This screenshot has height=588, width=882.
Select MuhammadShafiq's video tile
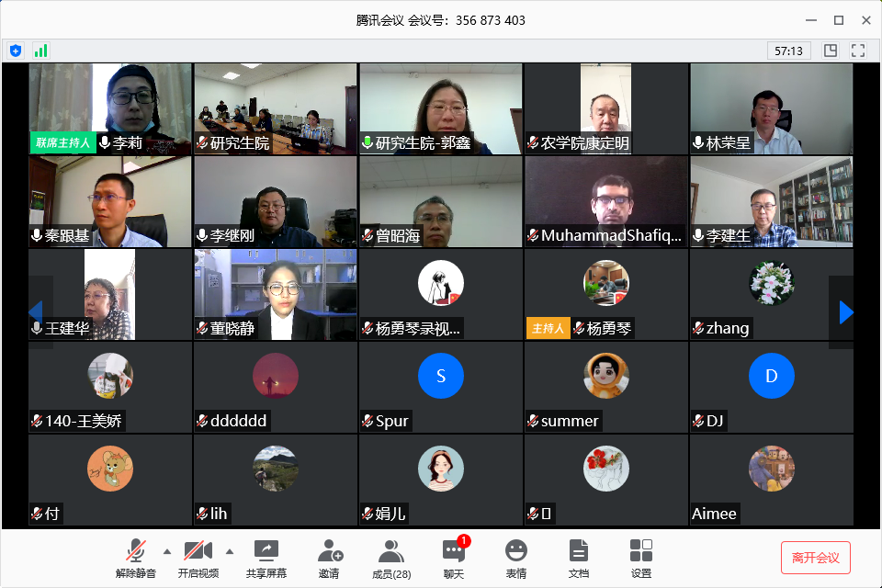(x=605, y=202)
